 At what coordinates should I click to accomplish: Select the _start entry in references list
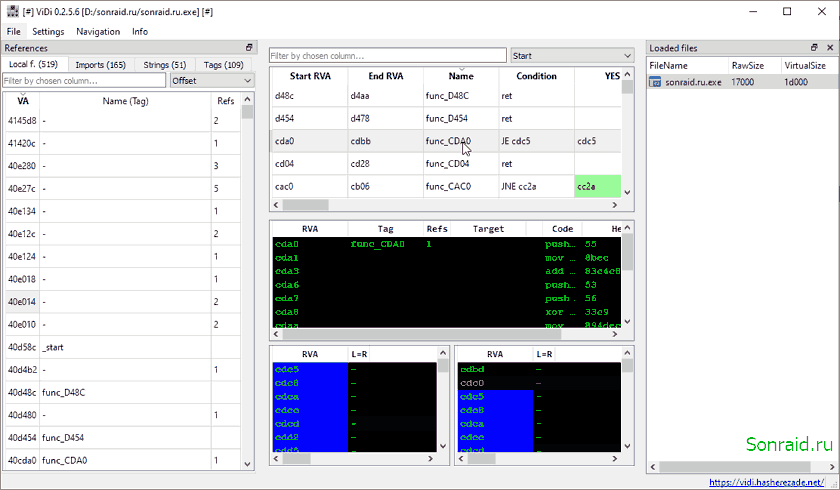(x=123, y=347)
